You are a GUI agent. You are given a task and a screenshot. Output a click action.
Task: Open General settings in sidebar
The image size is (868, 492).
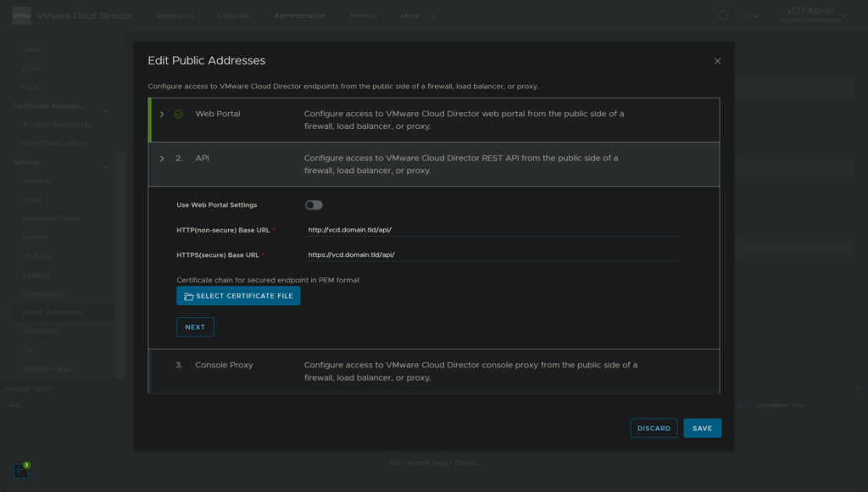click(x=36, y=182)
